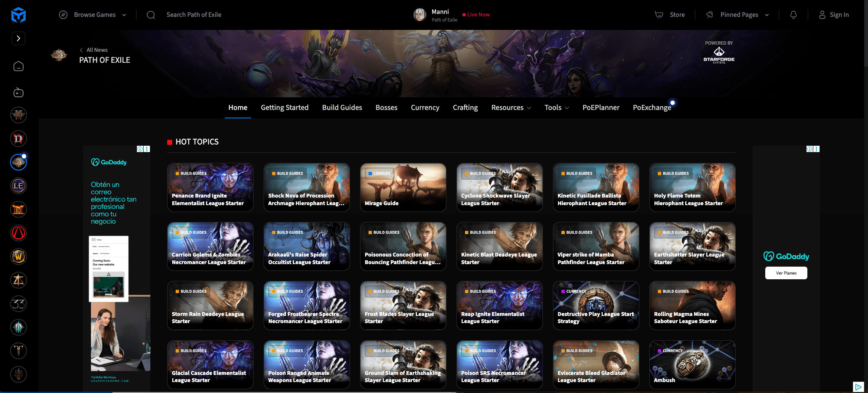Click the right ad's AdChoices info icon
The width and height of the screenshot is (868, 393).
[809, 149]
